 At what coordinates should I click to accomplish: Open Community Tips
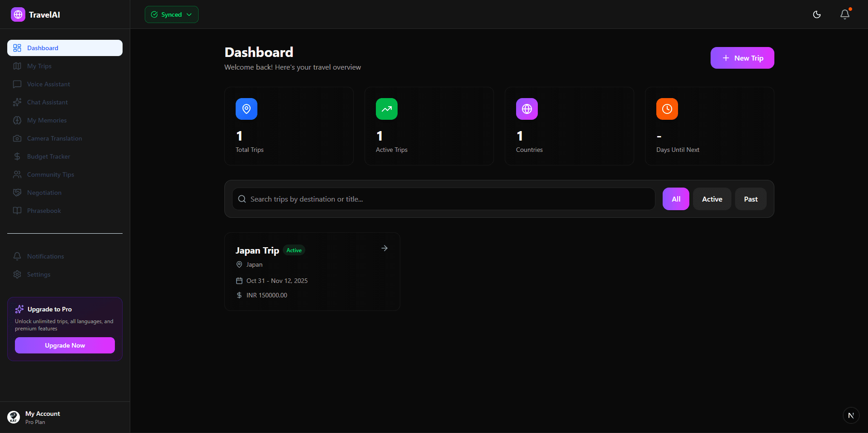tap(50, 174)
